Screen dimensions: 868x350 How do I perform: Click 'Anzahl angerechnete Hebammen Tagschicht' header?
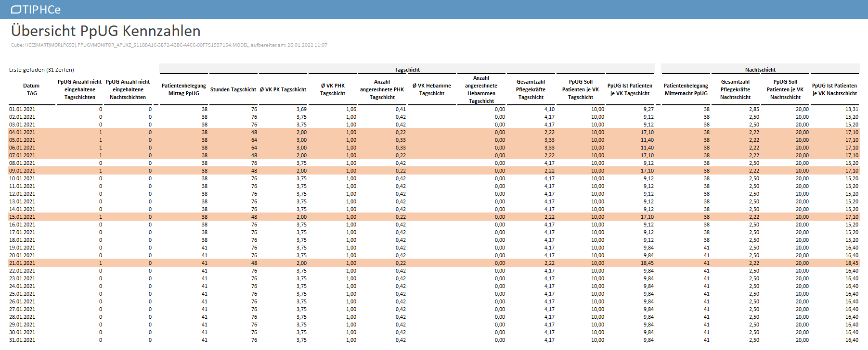[x=481, y=89]
